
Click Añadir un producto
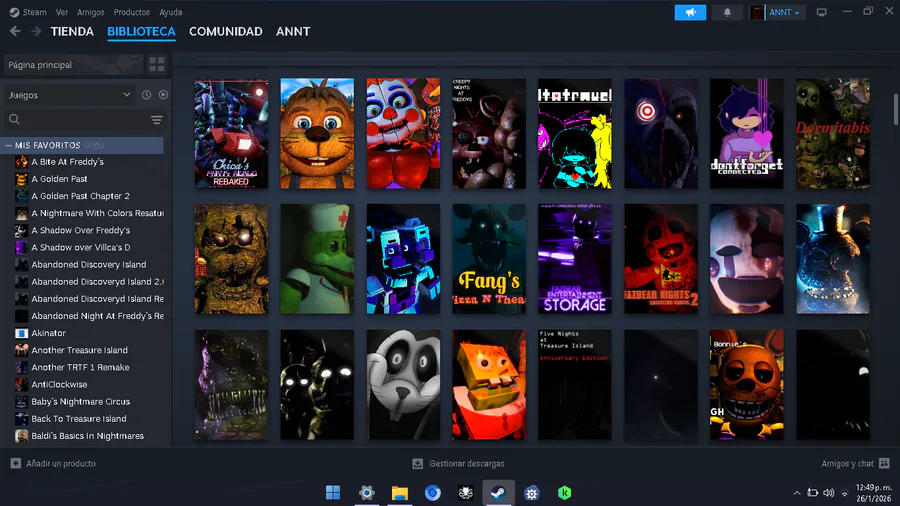tap(61, 464)
